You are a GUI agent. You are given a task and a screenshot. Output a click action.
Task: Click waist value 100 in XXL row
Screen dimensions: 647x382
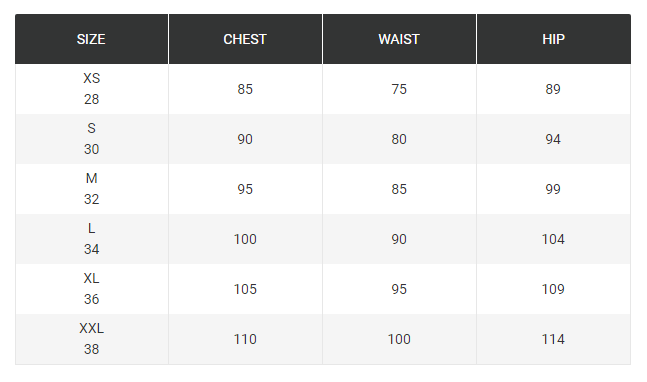(x=399, y=339)
